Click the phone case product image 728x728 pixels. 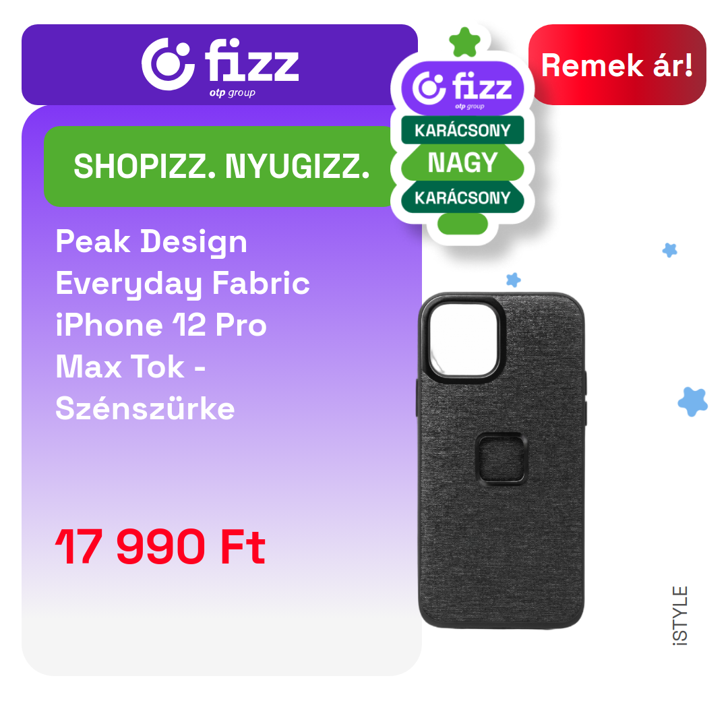point(502,460)
